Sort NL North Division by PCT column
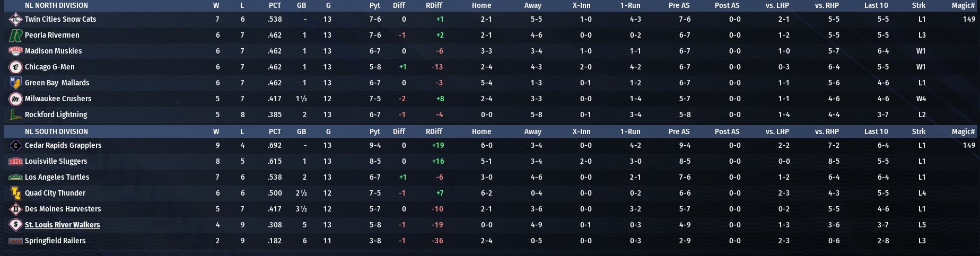The height and width of the screenshot is (256, 980). coord(275,5)
